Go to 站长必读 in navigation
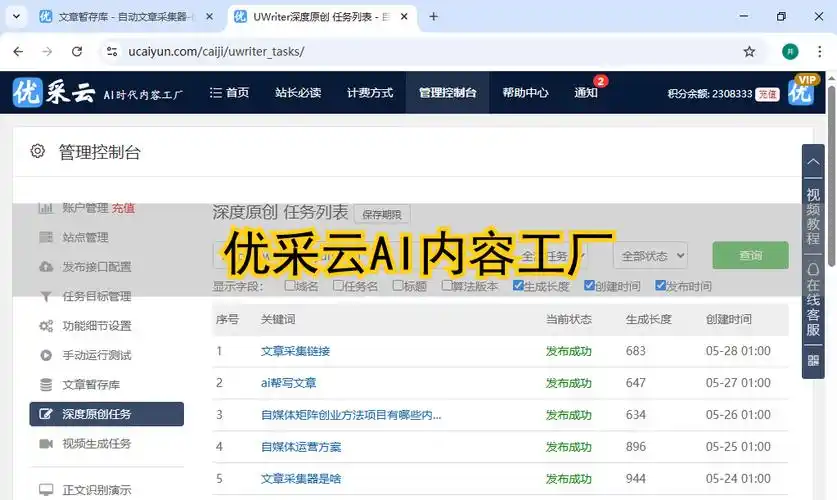 pyautogui.click(x=298, y=92)
